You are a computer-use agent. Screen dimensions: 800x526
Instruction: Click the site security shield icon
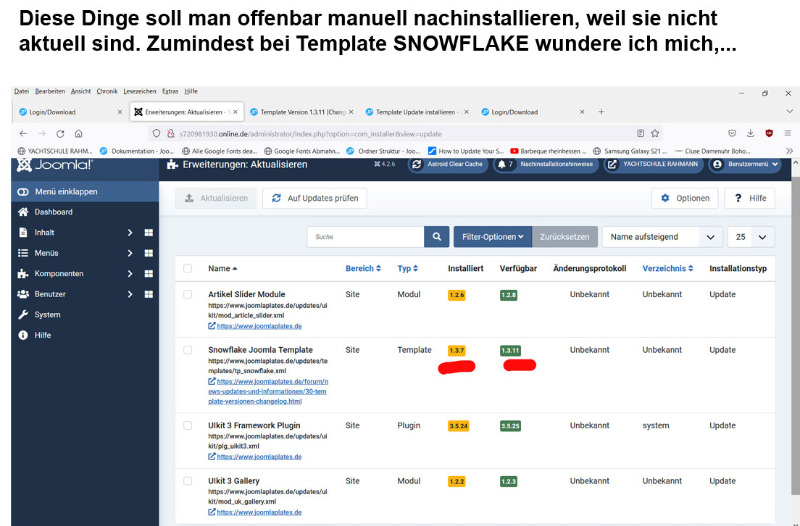[x=157, y=134]
